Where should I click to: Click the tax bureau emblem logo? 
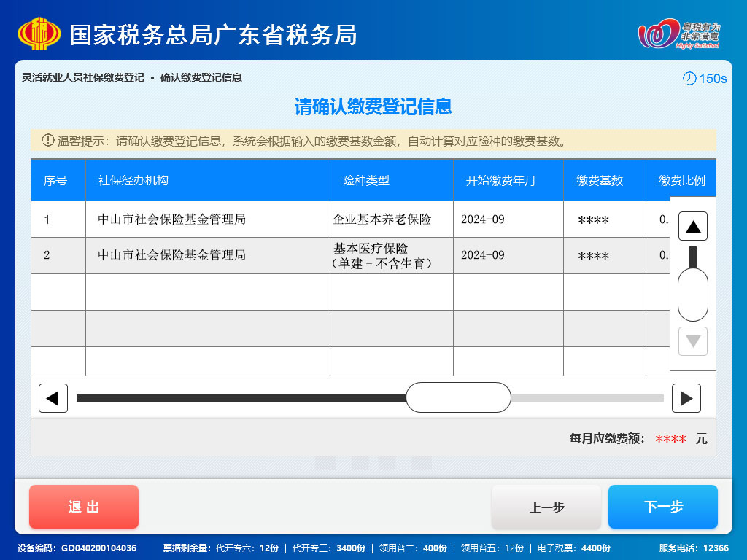click(x=41, y=32)
